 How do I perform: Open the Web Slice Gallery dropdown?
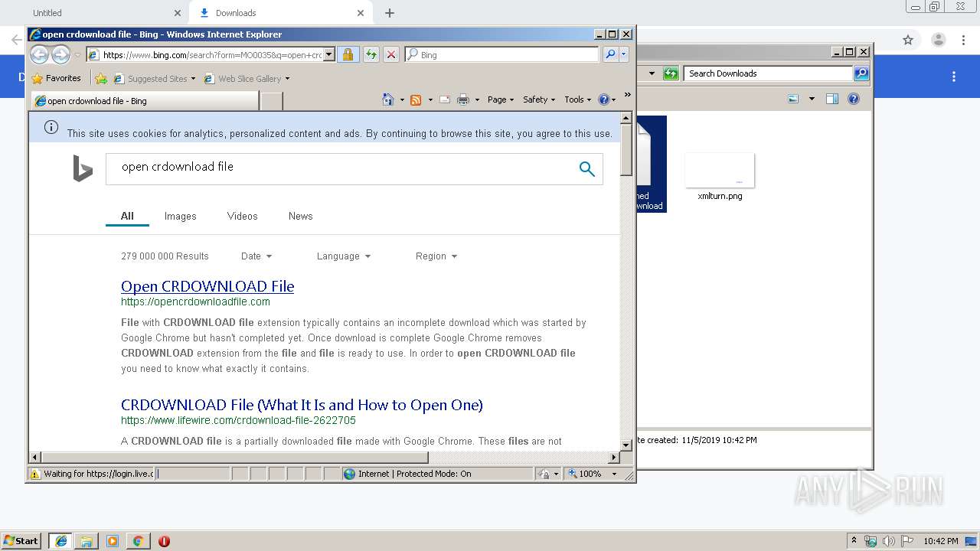click(247, 78)
